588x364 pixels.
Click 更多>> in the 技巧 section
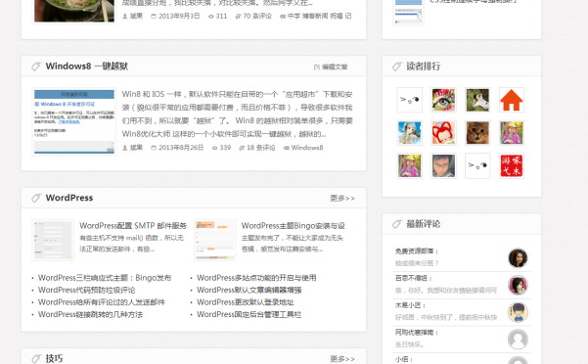[x=342, y=359]
